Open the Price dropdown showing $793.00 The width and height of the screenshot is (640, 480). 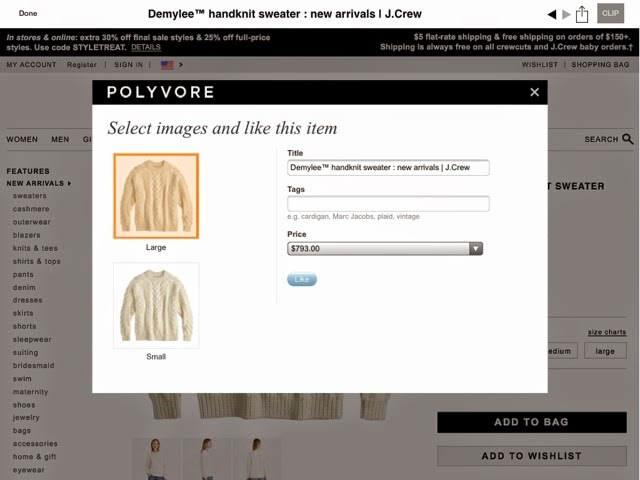(x=385, y=249)
